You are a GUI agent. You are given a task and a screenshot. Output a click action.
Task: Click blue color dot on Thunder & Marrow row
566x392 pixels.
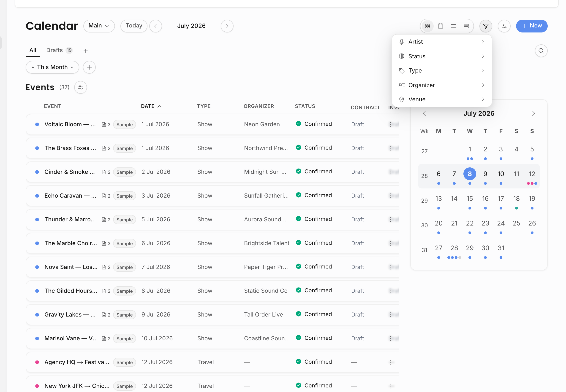point(37,220)
